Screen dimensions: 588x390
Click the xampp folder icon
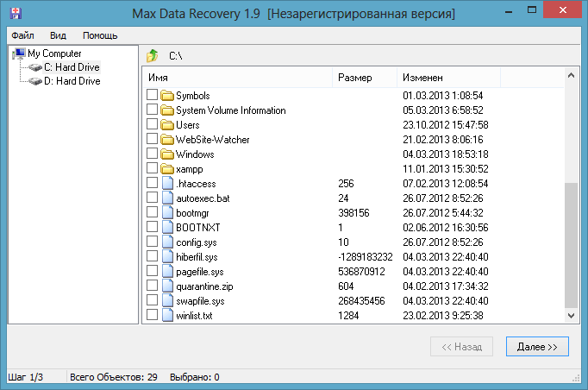tap(167, 168)
